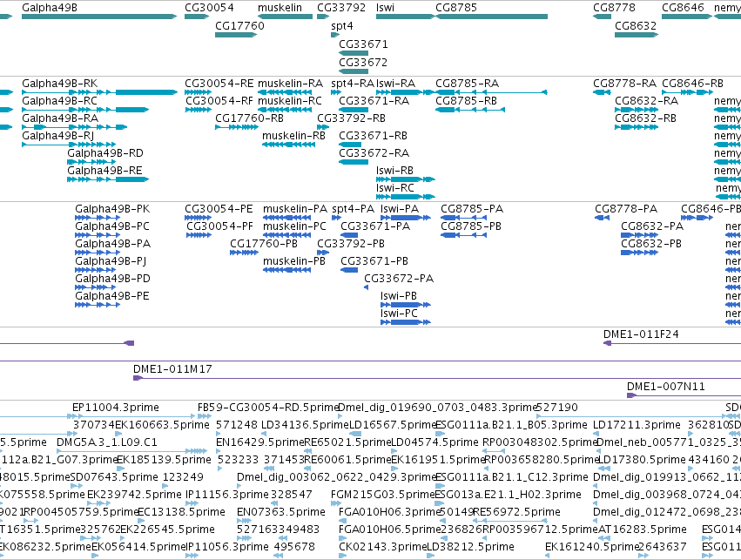Click the Galpha49B-PK protein label
Screen dimensions: 741x560
[112, 209]
